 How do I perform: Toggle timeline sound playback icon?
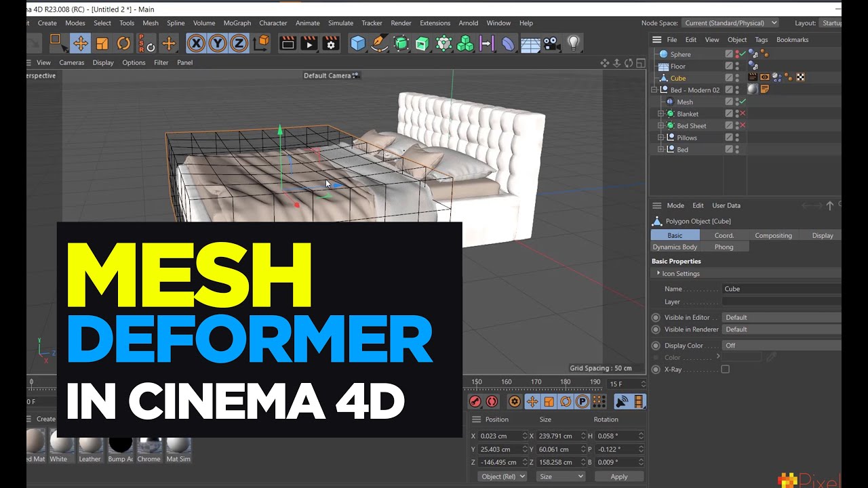tap(622, 401)
